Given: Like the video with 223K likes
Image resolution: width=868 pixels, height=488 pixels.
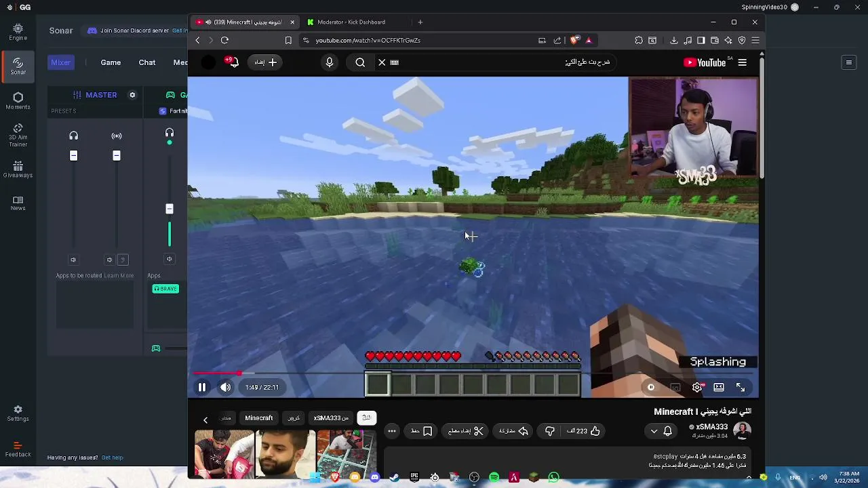Looking at the screenshot, I should [x=583, y=431].
